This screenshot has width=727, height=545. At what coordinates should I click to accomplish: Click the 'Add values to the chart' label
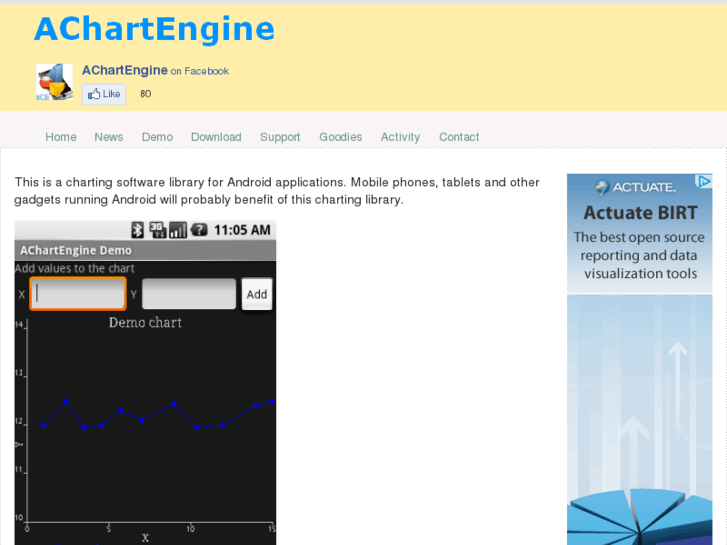tap(75, 269)
